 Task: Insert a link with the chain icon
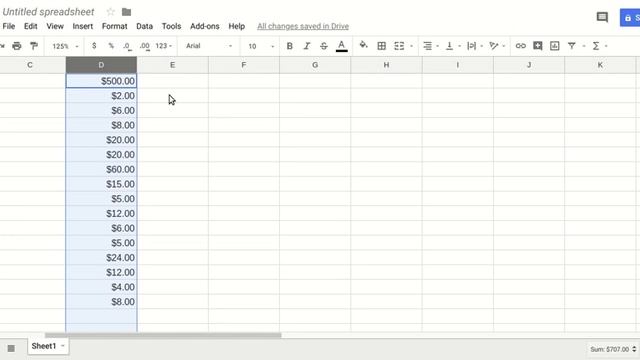pyautogui.click(x=520, y=46)
